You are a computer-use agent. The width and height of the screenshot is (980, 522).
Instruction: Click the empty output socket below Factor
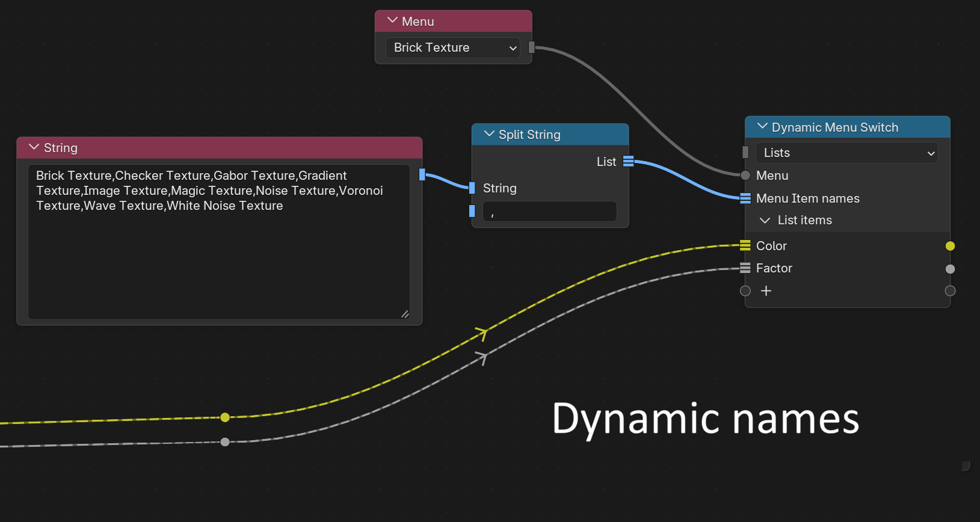[951, 291]
